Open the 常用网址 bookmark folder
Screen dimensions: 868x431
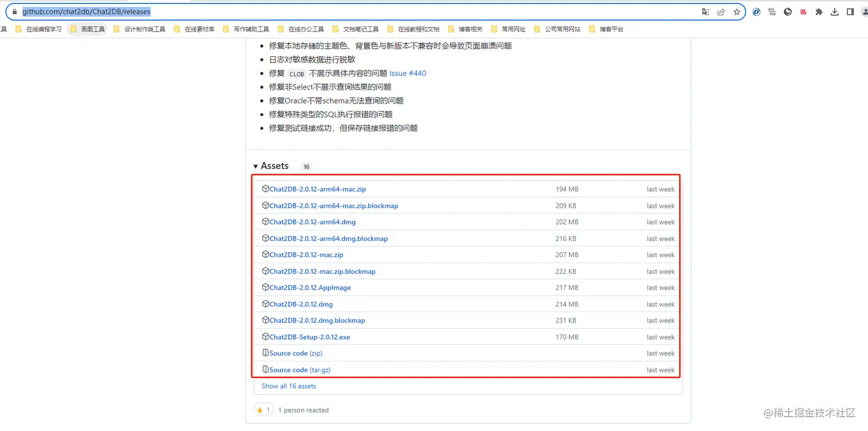point(509,29)
